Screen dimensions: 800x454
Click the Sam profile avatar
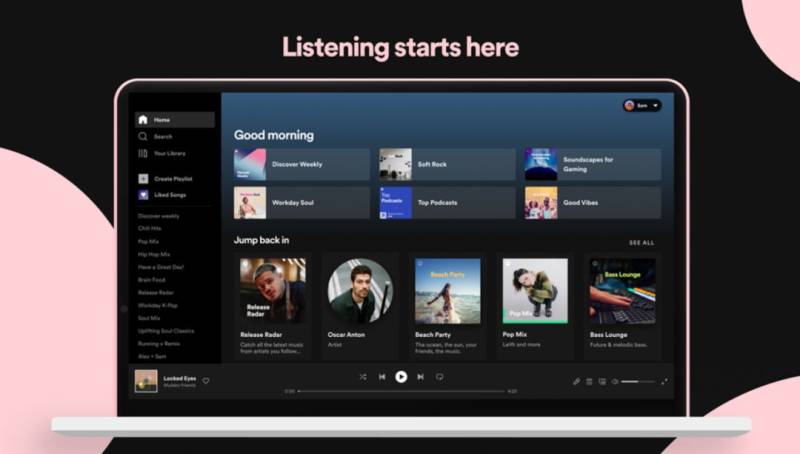coord(630,106)
